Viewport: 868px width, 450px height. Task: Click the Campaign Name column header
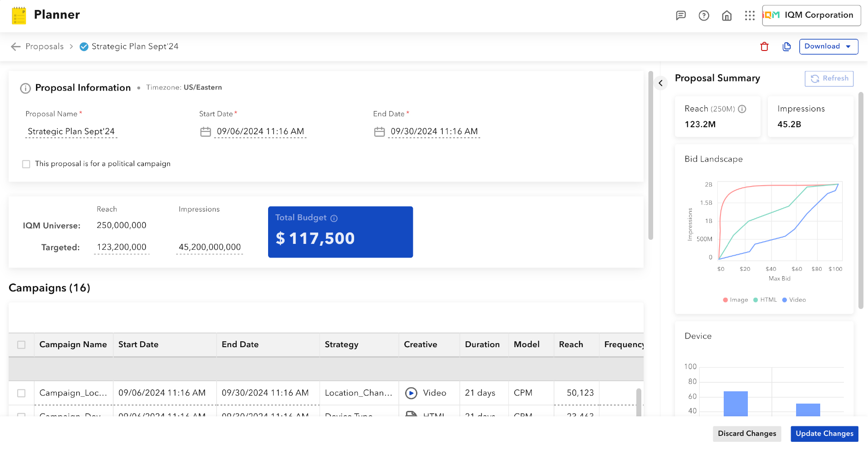click(73, 345)
